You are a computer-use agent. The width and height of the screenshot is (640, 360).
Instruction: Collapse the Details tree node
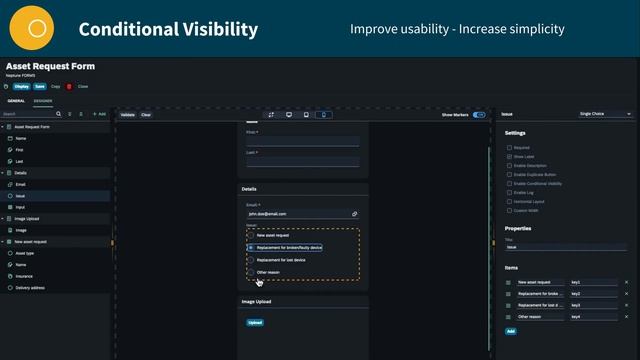tap(2, 173)
